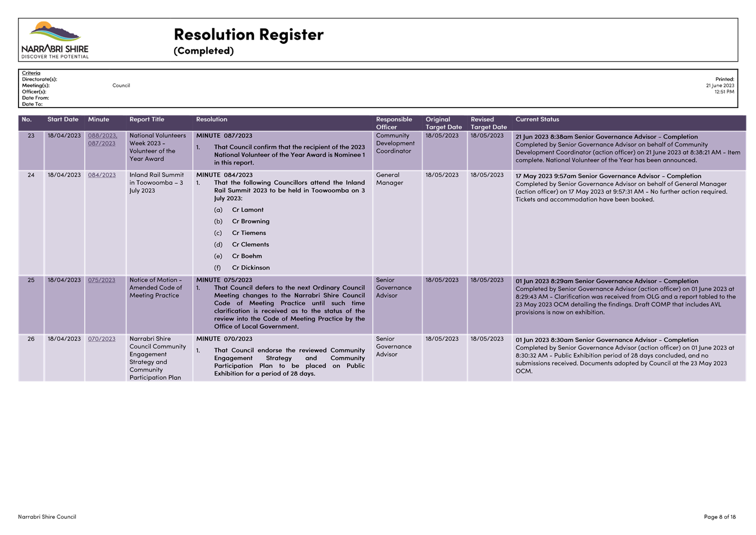Click the 'No.' column header

pos(27,119)
